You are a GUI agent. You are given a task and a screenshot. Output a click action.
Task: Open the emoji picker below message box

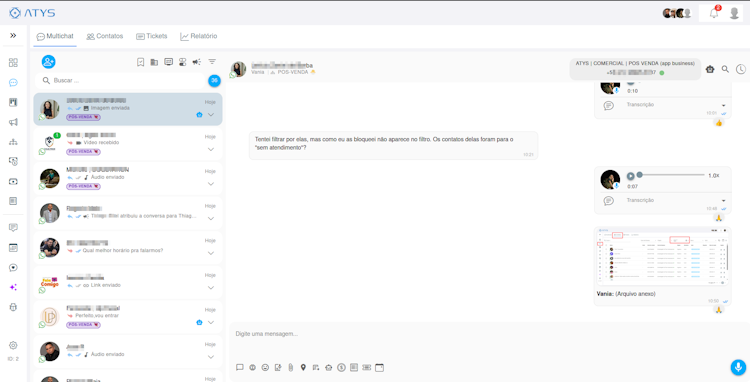click(265, 367)
